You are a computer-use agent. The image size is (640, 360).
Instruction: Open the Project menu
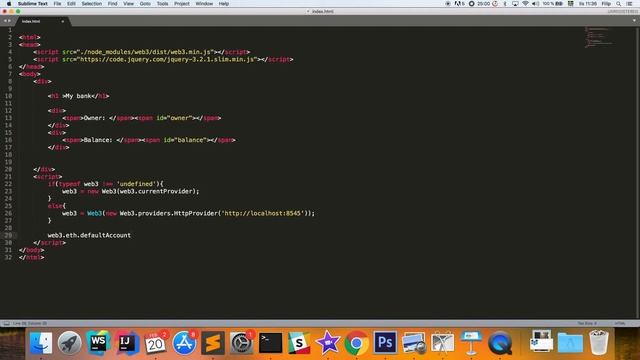tap(182, 4)
